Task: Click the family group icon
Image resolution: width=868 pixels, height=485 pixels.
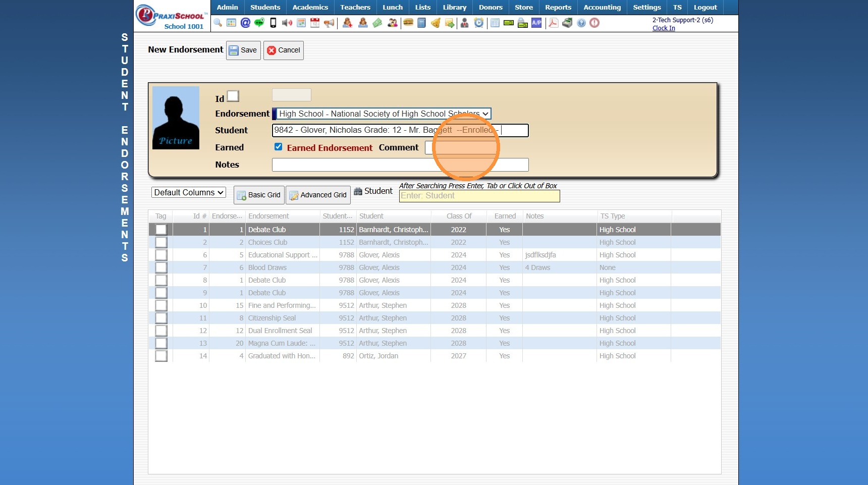Action: (393, 23)
